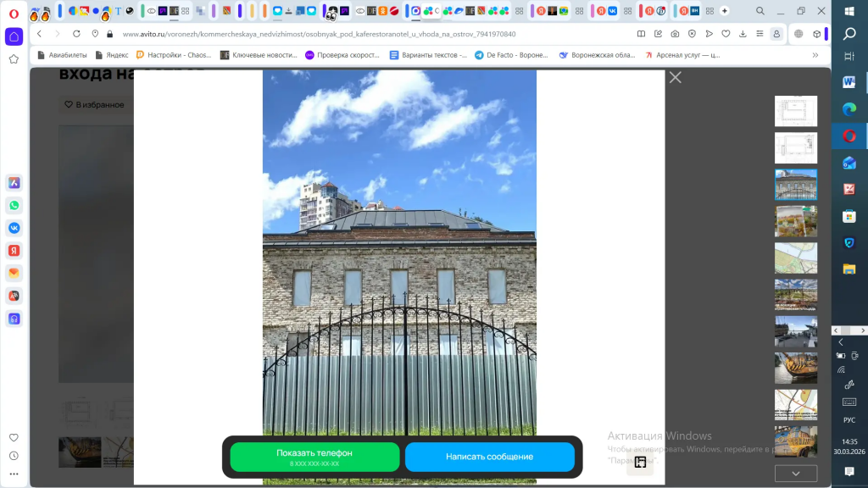868x488 pixels.
Task: Open a new tab with plus button
Action: 724,10
